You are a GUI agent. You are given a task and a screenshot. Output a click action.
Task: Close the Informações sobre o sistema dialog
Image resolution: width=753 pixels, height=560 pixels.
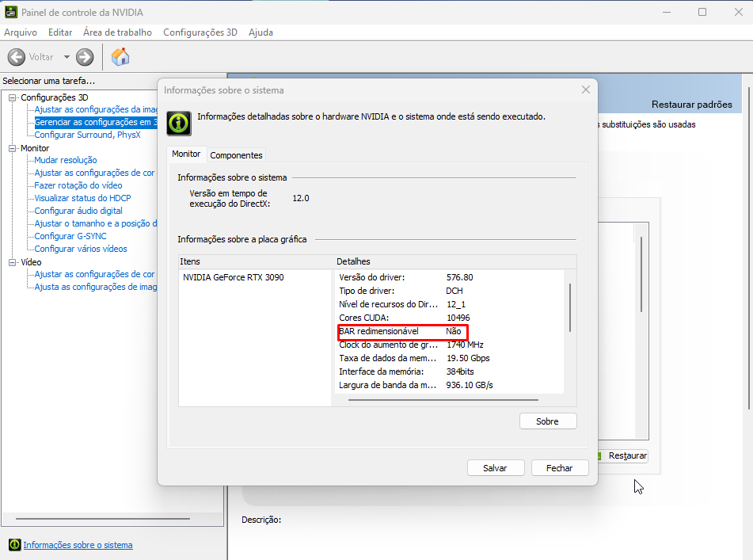tap(585, 90)
